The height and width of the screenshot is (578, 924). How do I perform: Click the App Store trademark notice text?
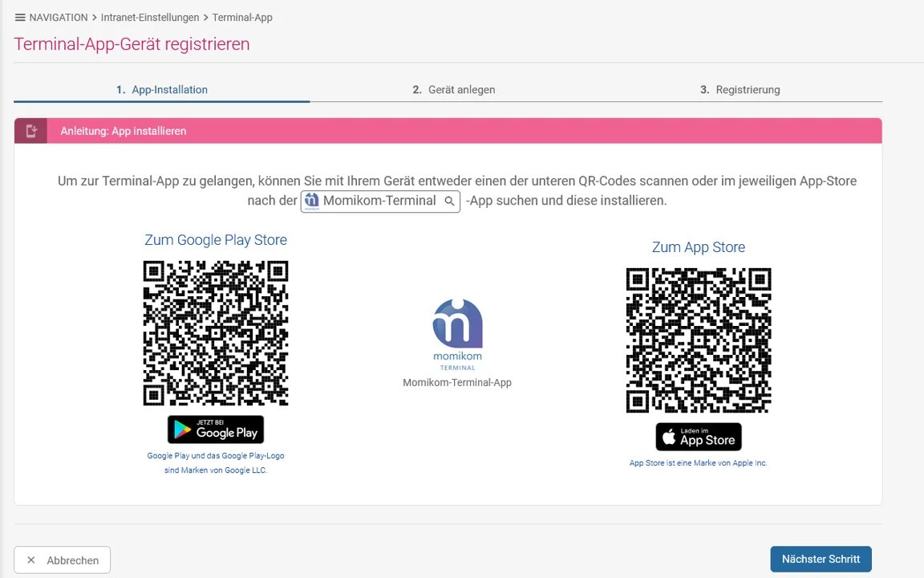[x=699, y=463]
